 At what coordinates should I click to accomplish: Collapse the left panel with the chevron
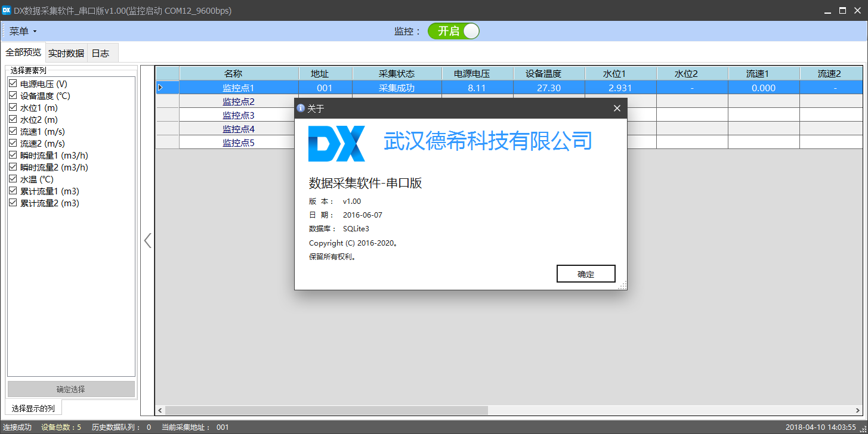click(147, 241)
